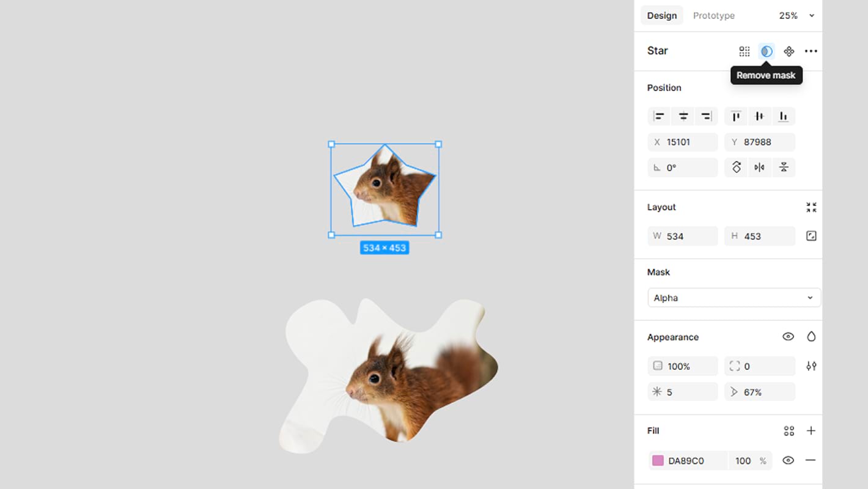Switch to the Prototype tab
The height and width of the screenshot is (489, 868).
tap(713, 16)
